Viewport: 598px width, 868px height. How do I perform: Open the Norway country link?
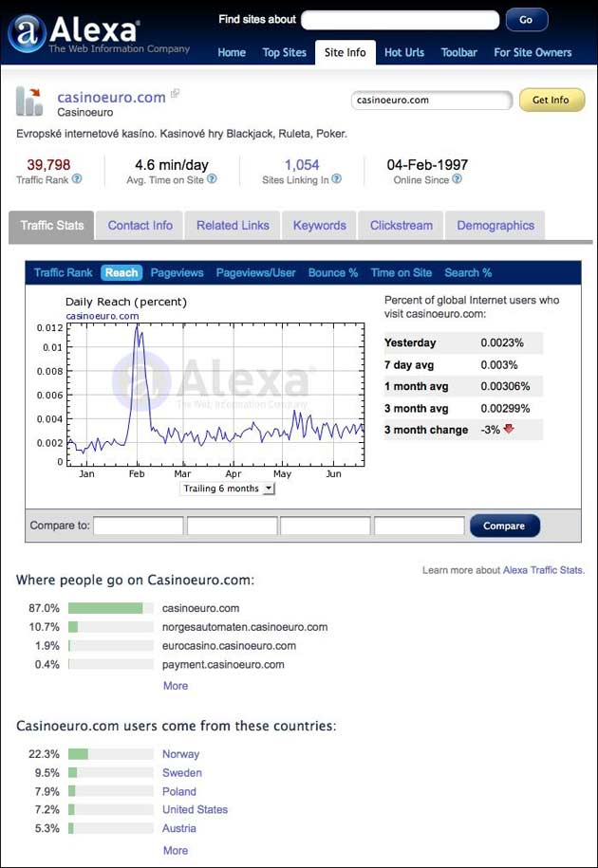(x=180, y=754)
